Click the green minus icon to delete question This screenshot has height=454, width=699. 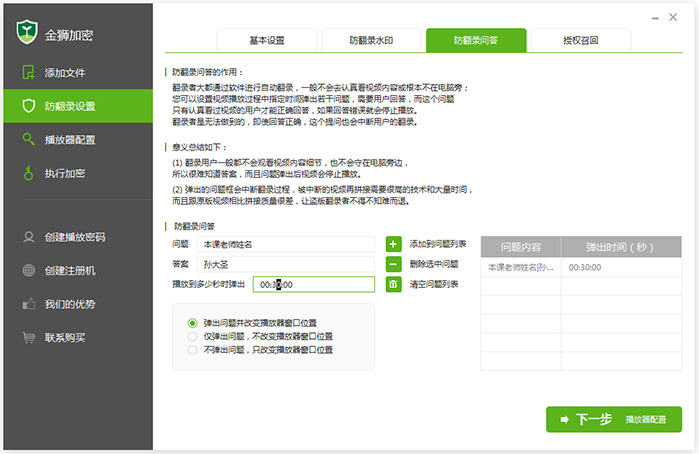(393, 264)
